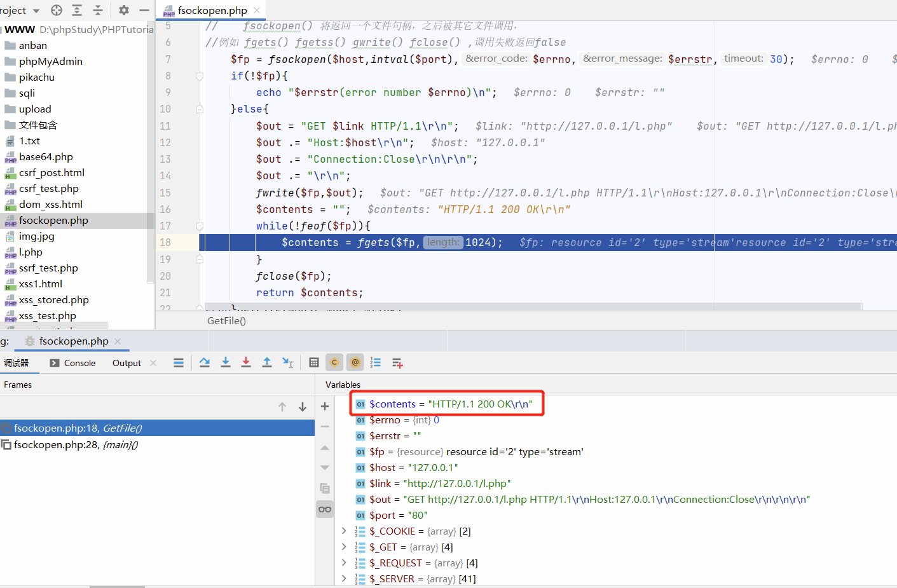Image resolution: width=897 pixels, height=588 pixels.
Task: Click the red Force Step Into button
Action: point(246,362)
